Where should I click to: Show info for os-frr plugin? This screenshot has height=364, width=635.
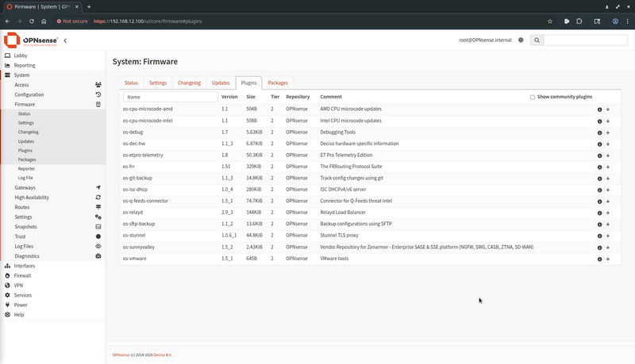(x=599, y=167)
